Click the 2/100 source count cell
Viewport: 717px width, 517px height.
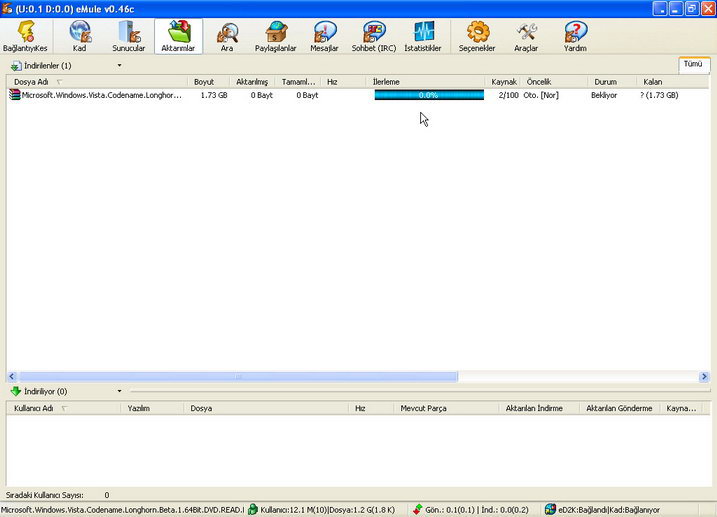click(508, 95)
